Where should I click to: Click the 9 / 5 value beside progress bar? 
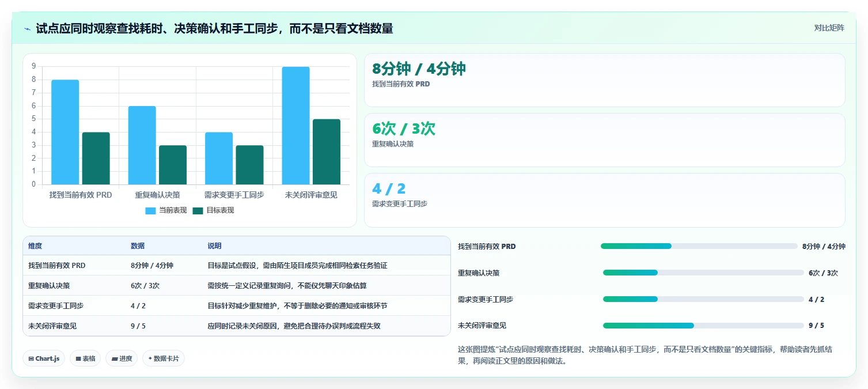816,326
